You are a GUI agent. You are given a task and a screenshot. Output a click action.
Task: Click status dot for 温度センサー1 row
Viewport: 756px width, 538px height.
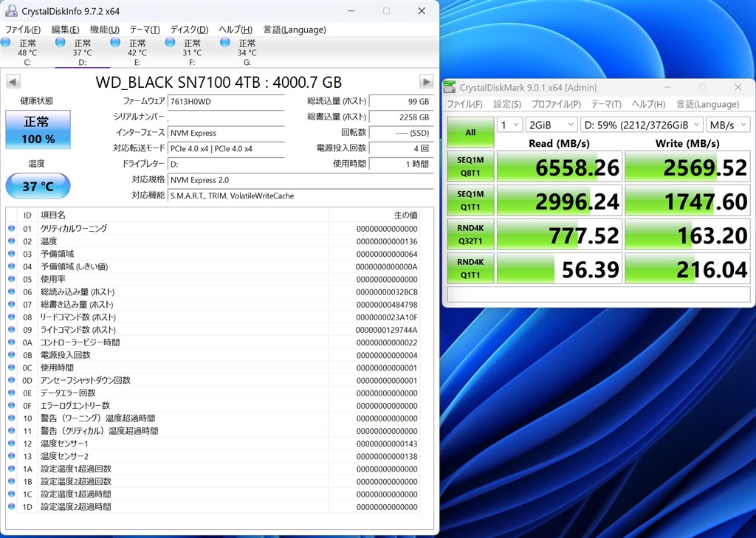coord(12,443)
